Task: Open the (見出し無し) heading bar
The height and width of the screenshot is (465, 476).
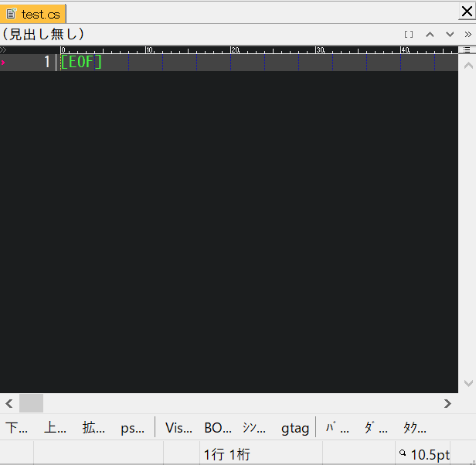Action: click(x=42, y=34)
